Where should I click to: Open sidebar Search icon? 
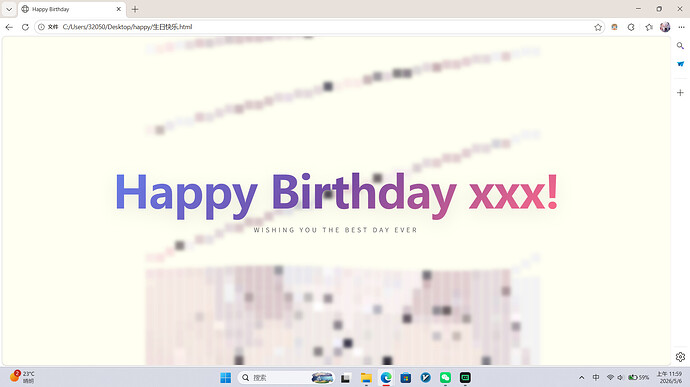click(680, 46)
